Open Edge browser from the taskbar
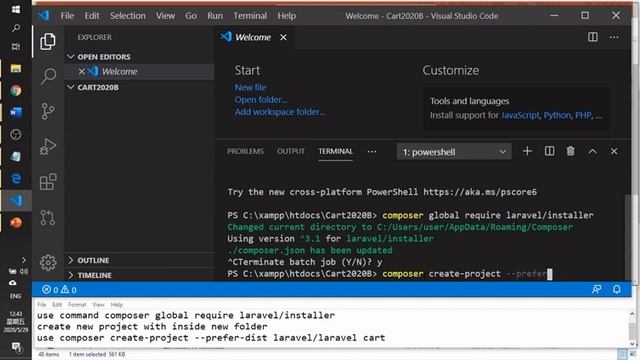640x360 pixels. click(x=16, y=178)
